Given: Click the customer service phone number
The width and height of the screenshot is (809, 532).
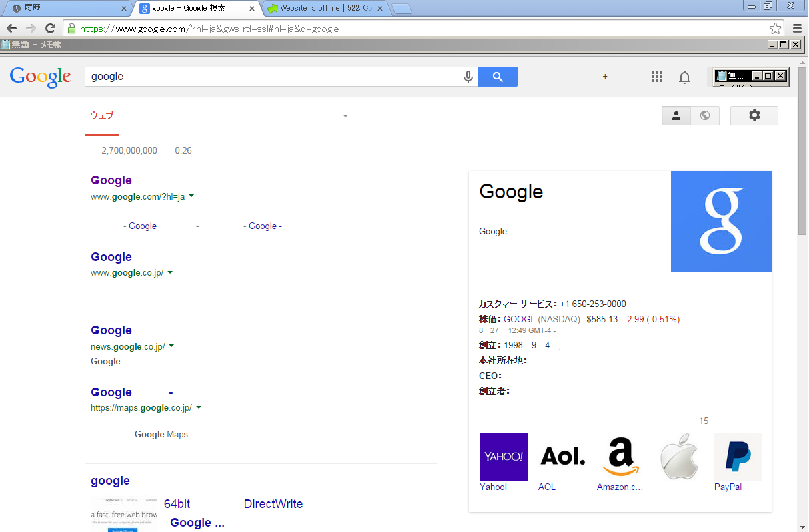Looking at the screenshot, I should tap(593, 304).
